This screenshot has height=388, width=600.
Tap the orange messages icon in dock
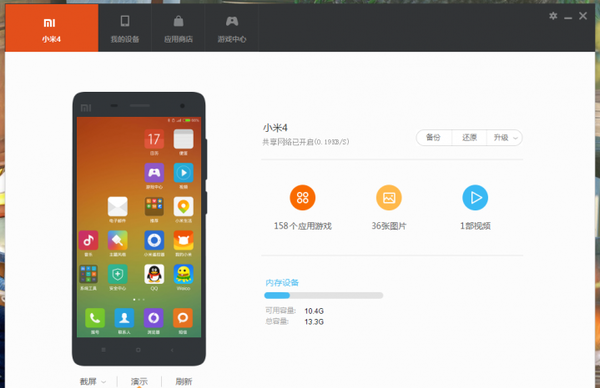click(x=183, y=318)
